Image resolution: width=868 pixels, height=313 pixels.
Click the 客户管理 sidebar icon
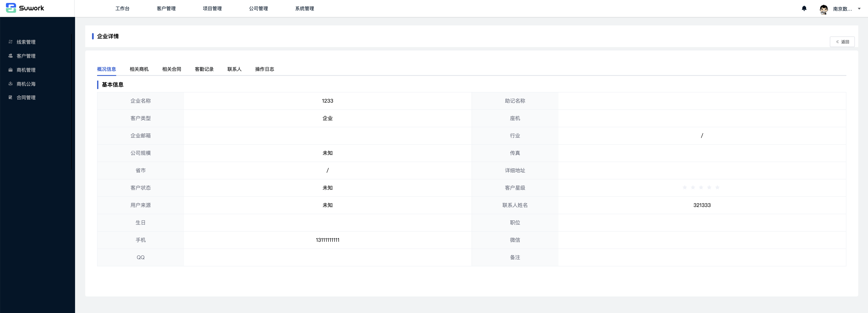point(10,56)
